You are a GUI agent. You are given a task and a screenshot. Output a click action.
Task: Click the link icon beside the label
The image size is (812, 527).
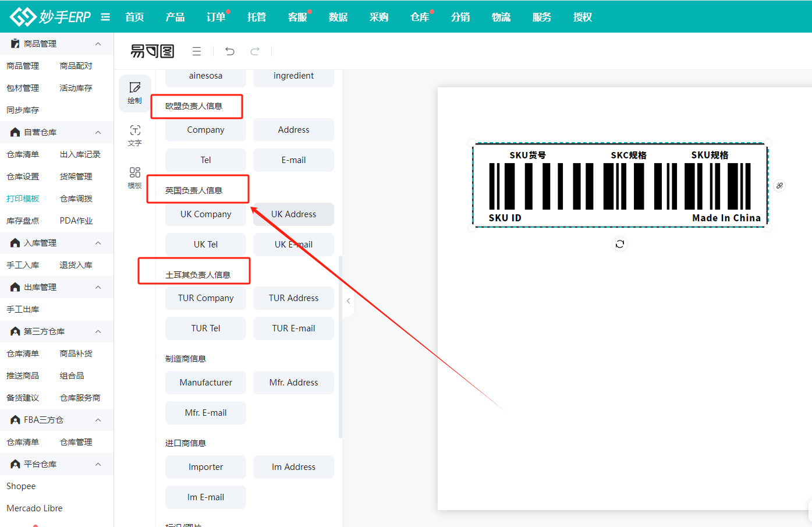pyautogui.click(x=779, y=186)
